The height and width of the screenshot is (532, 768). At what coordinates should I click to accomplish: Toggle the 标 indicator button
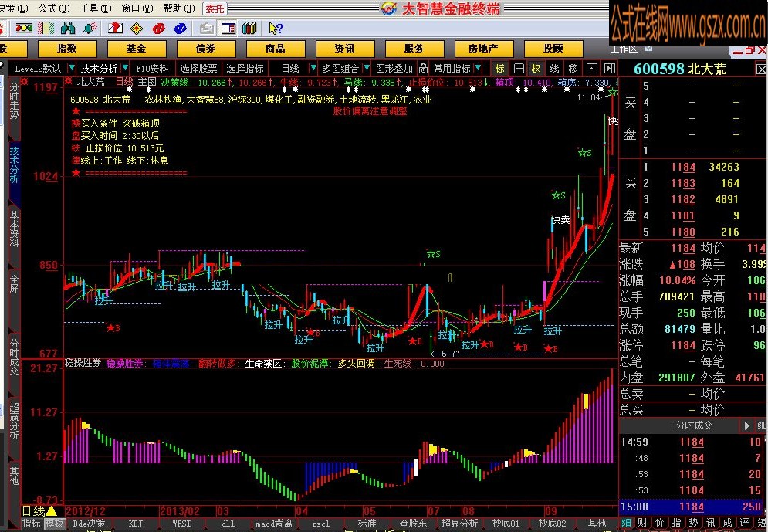click(499, 68)
